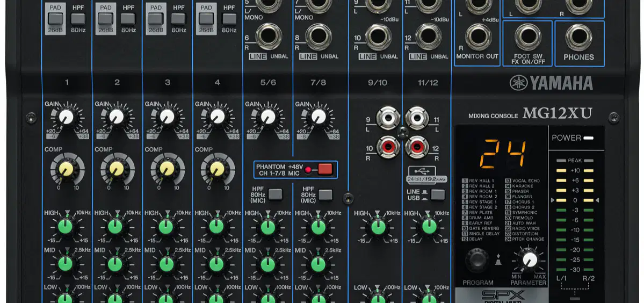Screen dimensions: 644x303
Task: Click the left PEAK meter indicator
Action: (561, 161)
